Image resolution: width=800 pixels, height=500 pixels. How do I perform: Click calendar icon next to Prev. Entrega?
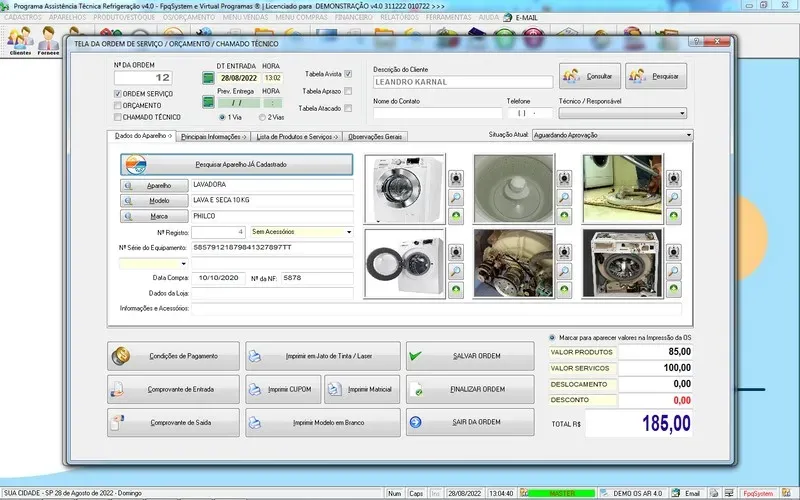click(x=208, y=102)
